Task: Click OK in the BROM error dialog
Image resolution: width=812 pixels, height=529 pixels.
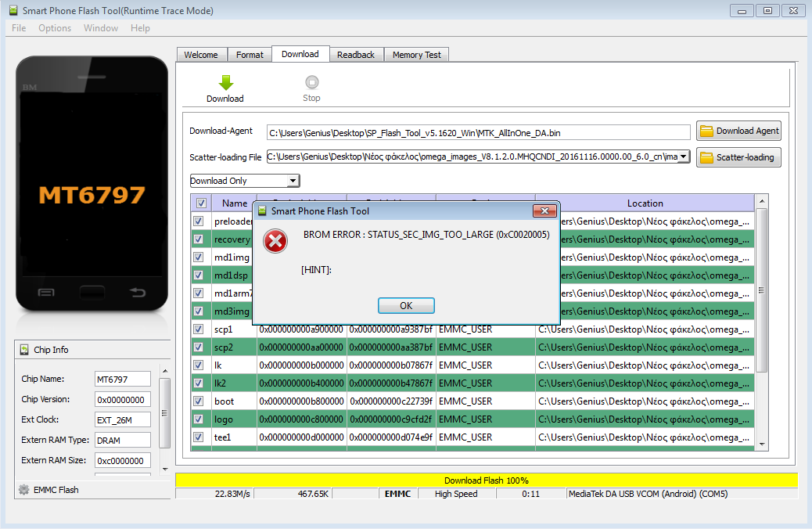Action: [406, 306]
